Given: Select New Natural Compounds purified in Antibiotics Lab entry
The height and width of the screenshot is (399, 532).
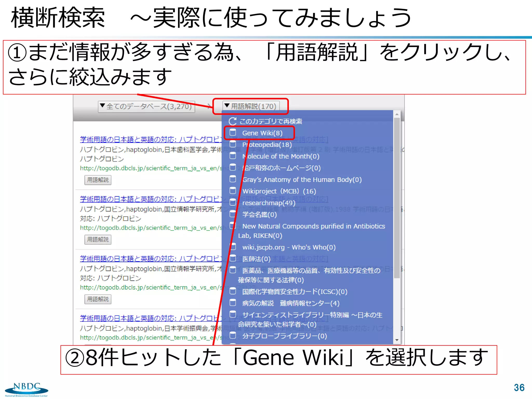Looking at the screenshot, I should [311, 231].
